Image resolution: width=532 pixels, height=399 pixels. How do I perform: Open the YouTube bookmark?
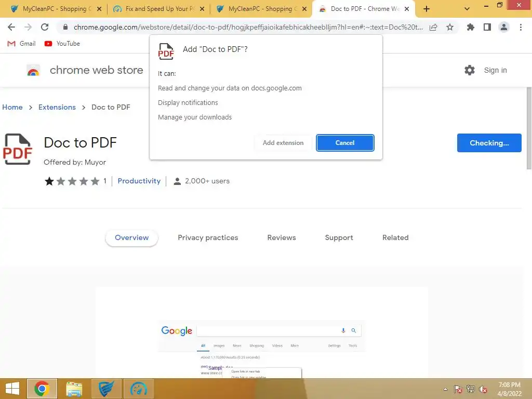62,44
